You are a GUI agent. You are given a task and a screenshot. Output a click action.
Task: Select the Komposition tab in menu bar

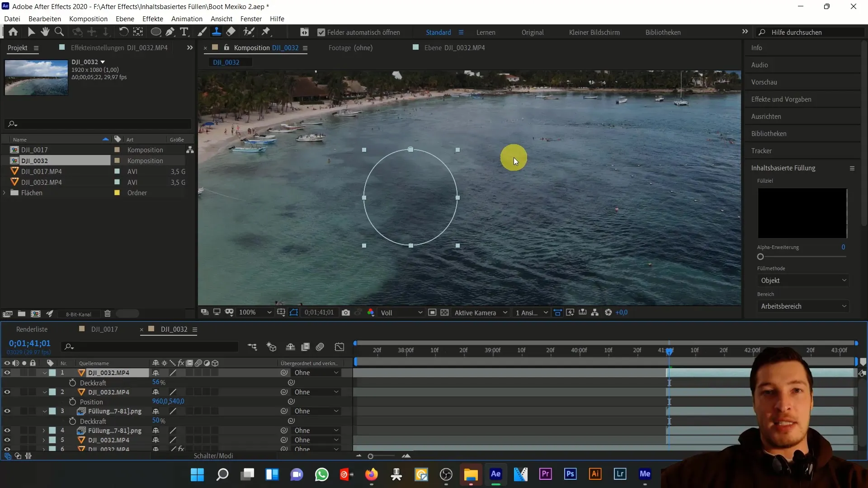point(88,19)
